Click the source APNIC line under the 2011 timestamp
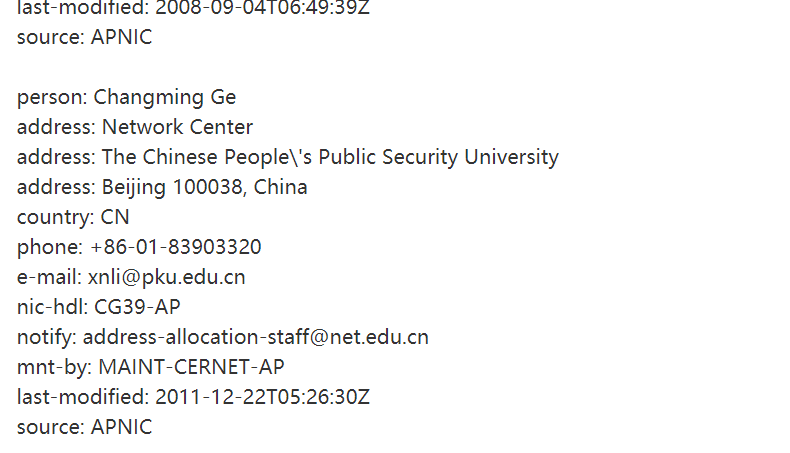Screen dimensions: 790x453 [84, 427]
